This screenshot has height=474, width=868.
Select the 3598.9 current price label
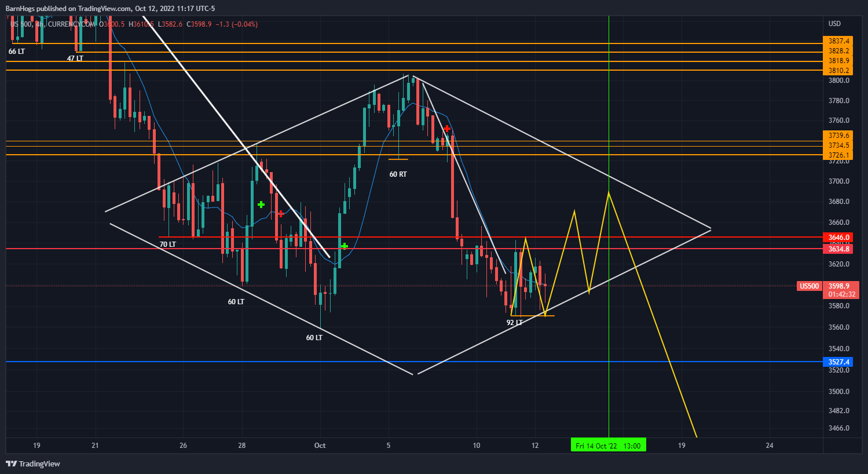pyautogui.click(x=838, y=286)
